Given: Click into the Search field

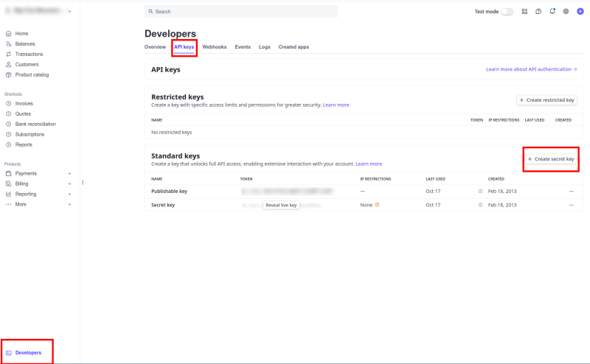Looking at the screenshot, I should coord(241,12).
